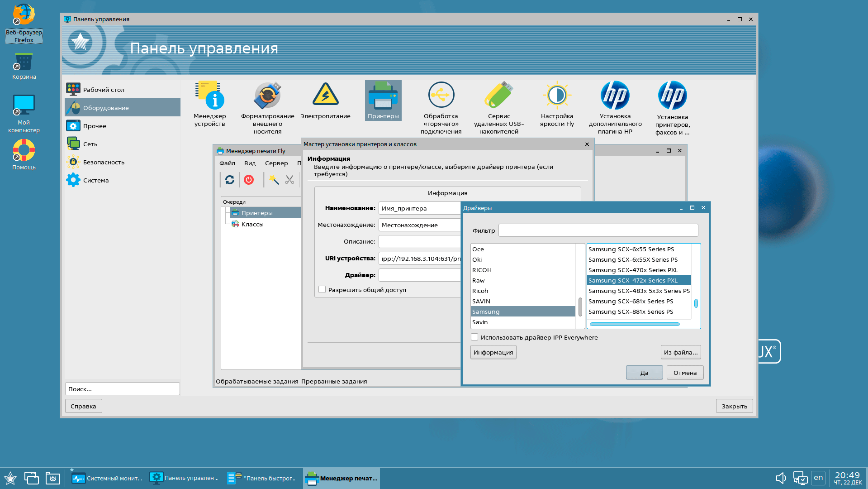868x489 pixels.
Task: Enable the Разрешить общий доступ checkbox
Action: coord(322,290)
